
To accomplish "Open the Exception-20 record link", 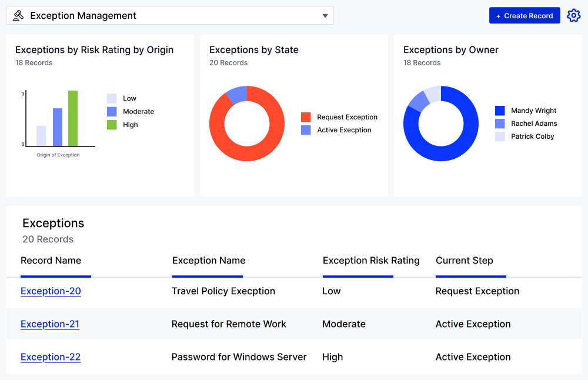I will click(51, 291).
